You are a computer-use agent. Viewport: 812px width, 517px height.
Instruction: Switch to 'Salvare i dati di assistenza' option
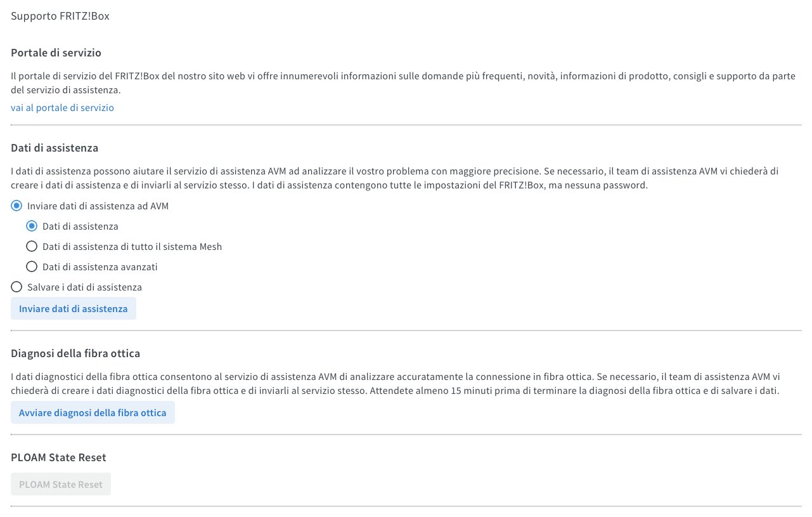[x=17, y=287]
